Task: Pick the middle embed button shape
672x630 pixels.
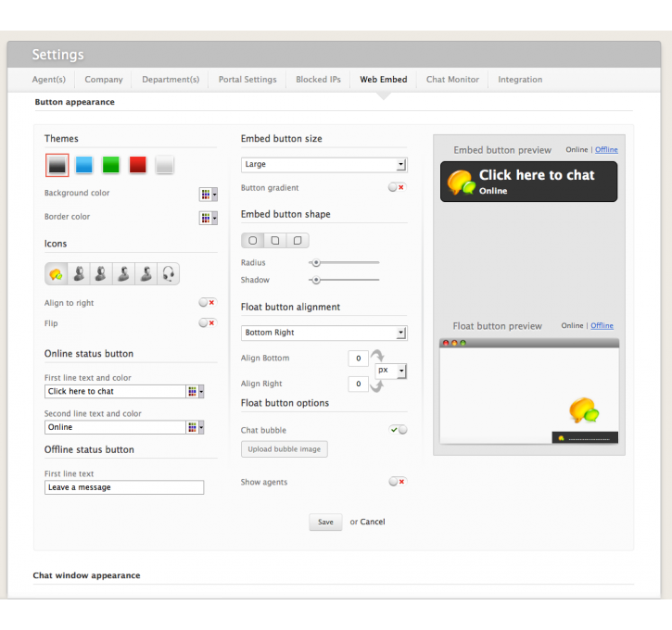Action: pos(275,240)
